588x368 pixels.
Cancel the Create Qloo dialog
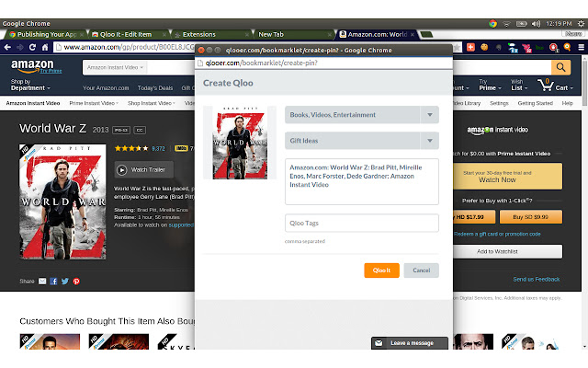(421, 270)
